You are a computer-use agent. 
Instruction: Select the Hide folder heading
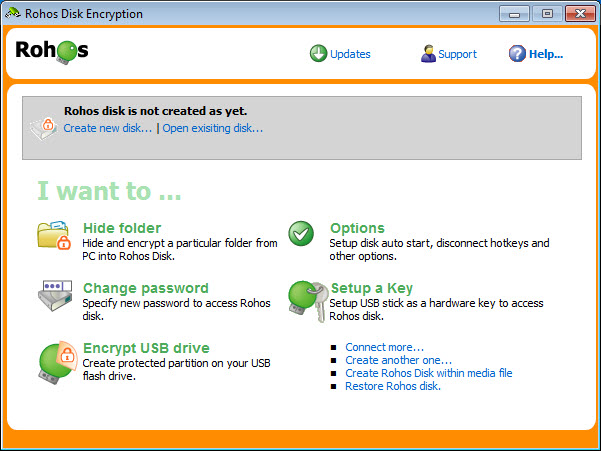122,228
